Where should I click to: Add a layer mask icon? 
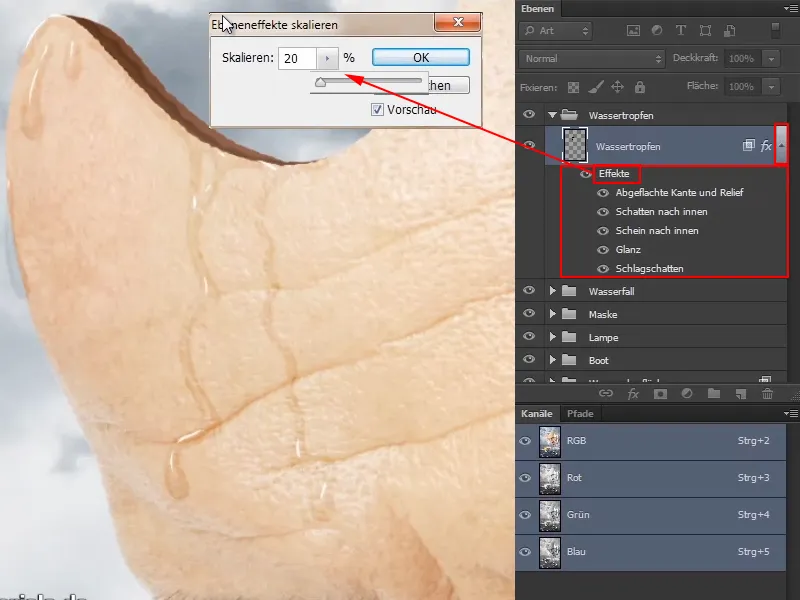(660, 393)
